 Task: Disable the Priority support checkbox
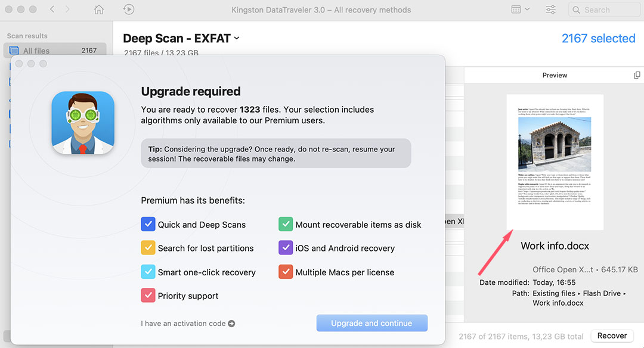click(x=148, y=296)
